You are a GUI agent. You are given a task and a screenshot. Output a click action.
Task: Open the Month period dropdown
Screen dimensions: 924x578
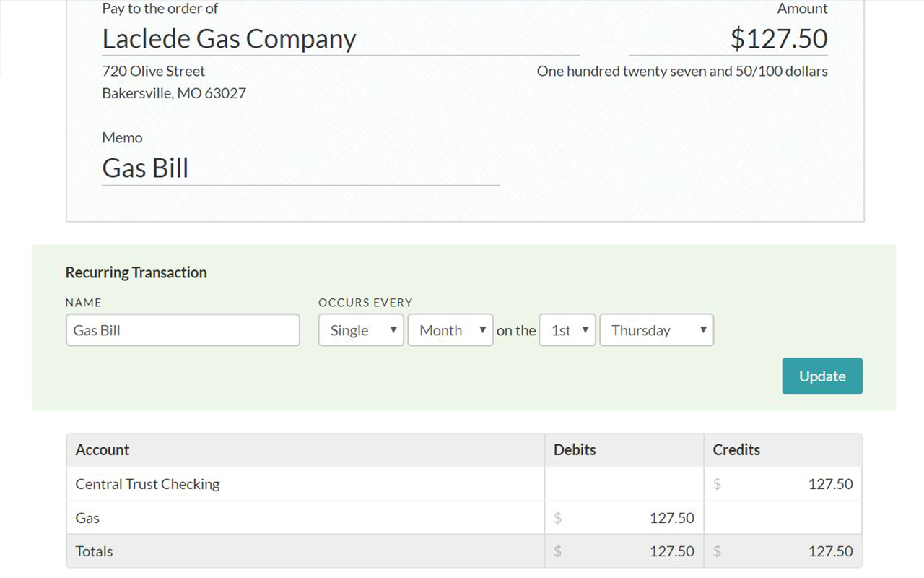tap(450, 330)
